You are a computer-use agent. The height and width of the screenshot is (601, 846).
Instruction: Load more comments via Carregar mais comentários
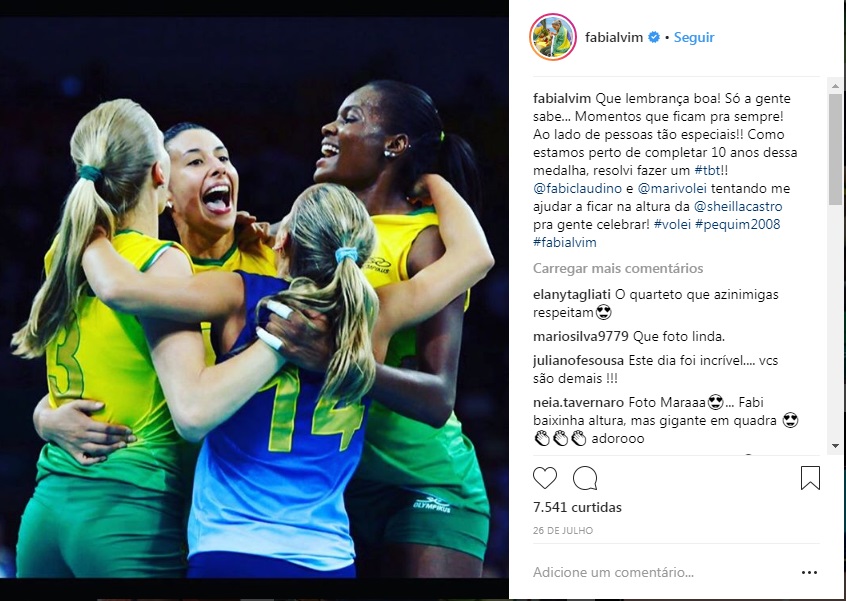(x=618, y=268)
